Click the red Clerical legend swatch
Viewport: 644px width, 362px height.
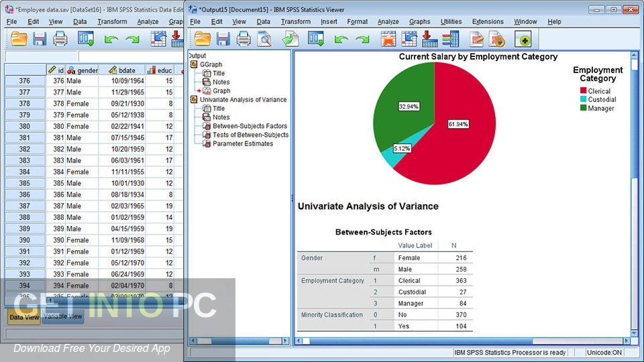point(583,90)
